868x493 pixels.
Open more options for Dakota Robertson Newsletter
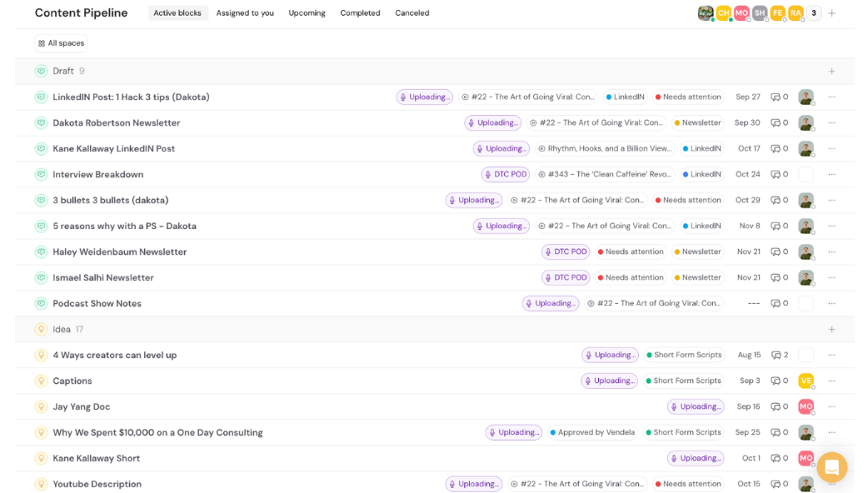(831, 123)
